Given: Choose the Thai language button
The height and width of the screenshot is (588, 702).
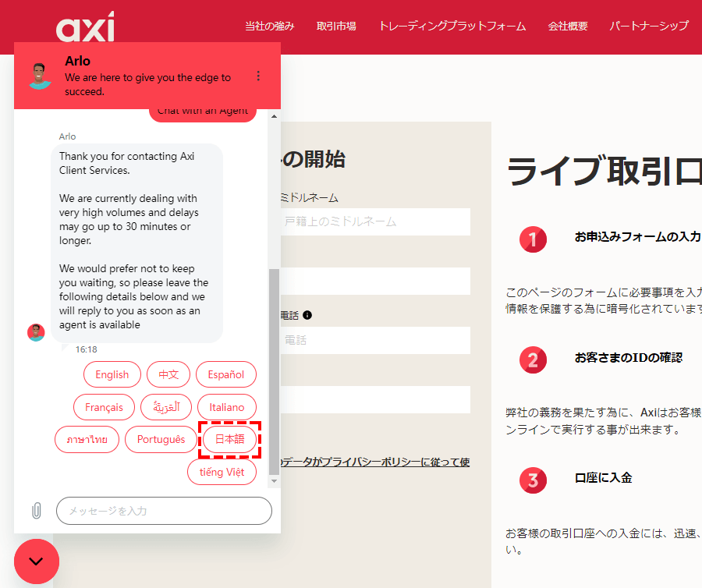Looking at the screenshot, I should [x=87, y=439].
